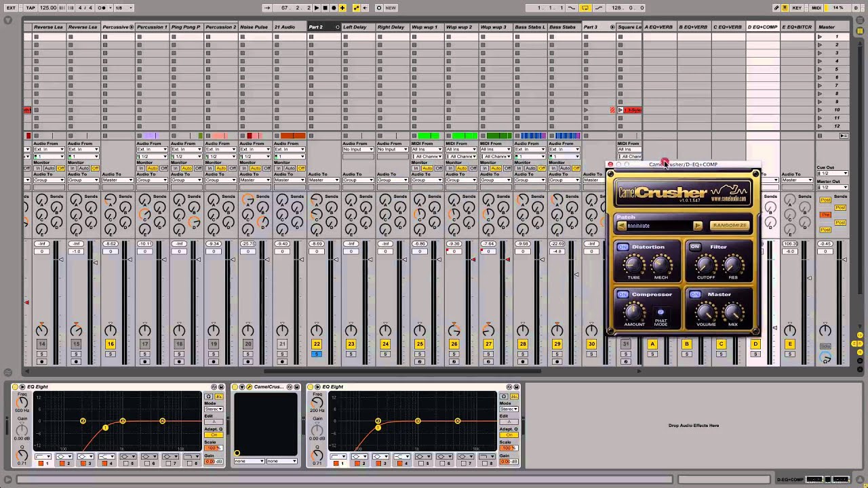The height and width of the screenshot is (488, 868).
Task: Click return track E activator button
Action: (789, 344)
